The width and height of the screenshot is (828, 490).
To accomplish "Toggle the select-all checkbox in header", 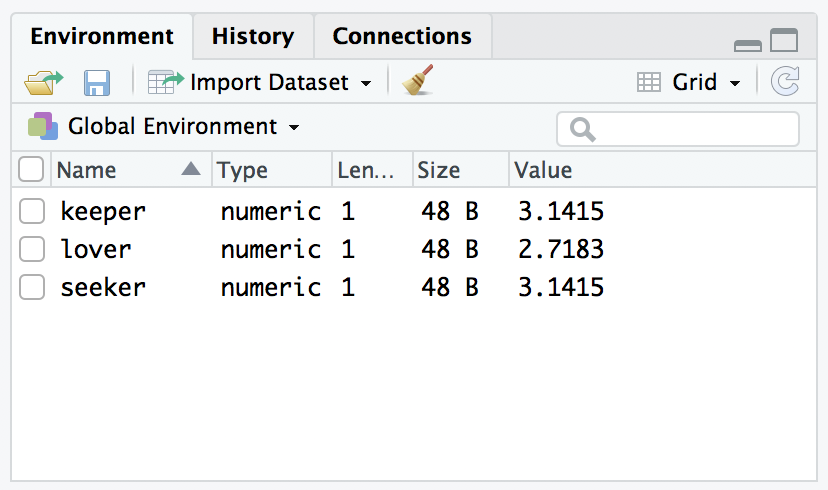I will click(31, 169).
